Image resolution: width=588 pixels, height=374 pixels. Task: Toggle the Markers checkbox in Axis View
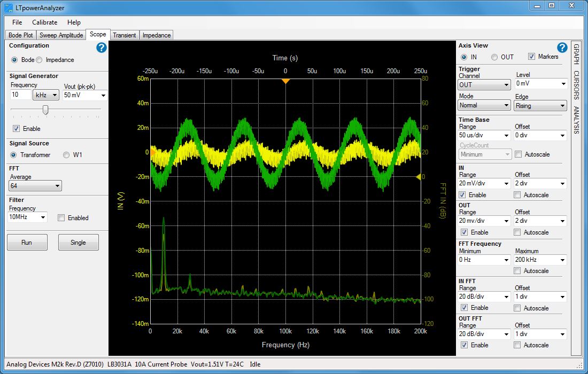[x=532, y=57]
